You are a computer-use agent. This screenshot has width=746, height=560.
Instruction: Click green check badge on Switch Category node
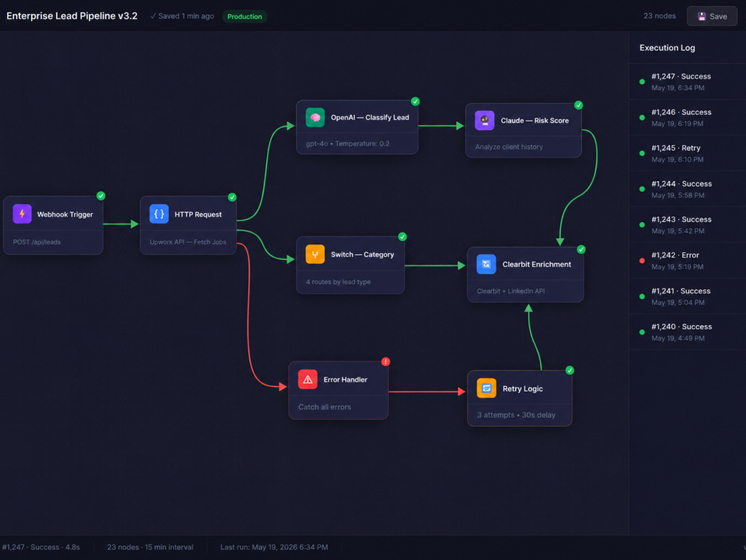click(x=403, y=236)
